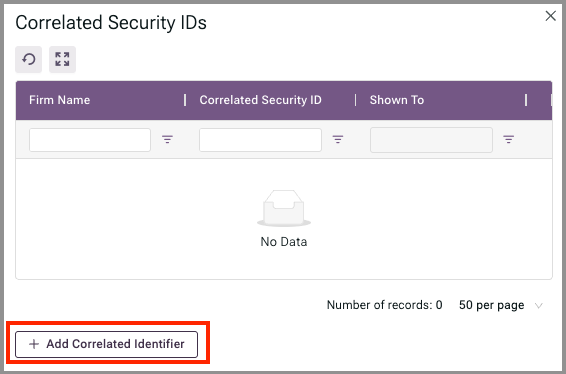Open the Shown To filter icon
566x374 pixels.
(509, 139)
